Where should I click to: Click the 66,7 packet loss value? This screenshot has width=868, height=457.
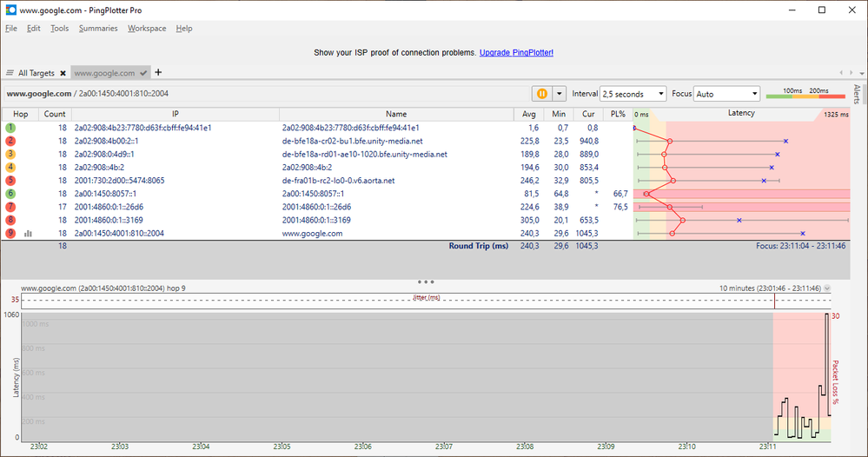[620, 194]
